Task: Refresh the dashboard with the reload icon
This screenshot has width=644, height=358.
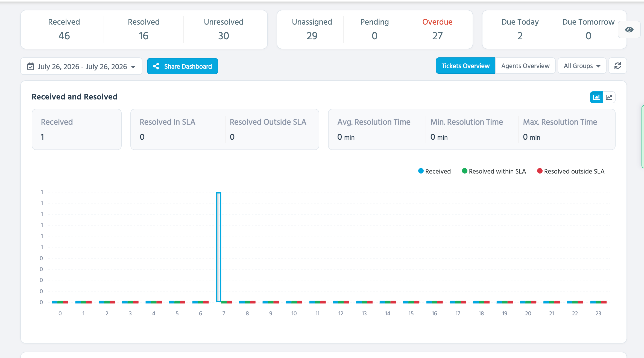Action: click(x=618, y=66)
